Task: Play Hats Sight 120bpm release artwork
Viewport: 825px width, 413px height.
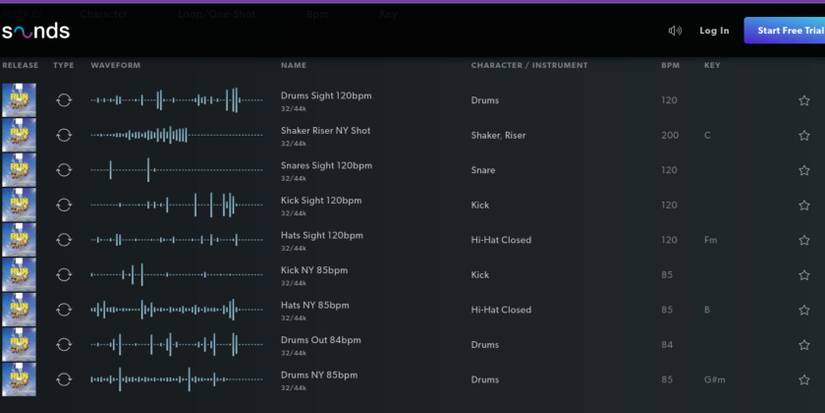Action: point(19,240)
